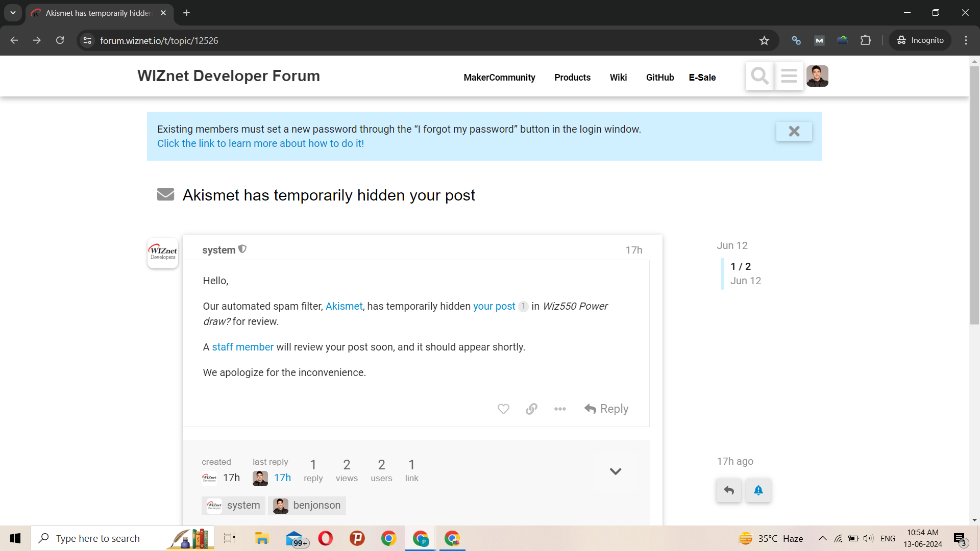Go forward in the browser
This screenshot has width=980, height=551.
[x=37, y=40]
